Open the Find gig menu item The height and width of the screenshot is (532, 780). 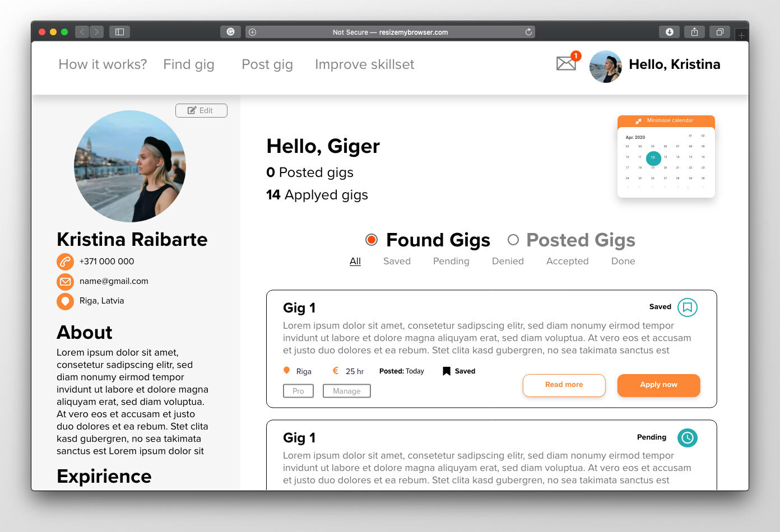(x=189, y=64)
